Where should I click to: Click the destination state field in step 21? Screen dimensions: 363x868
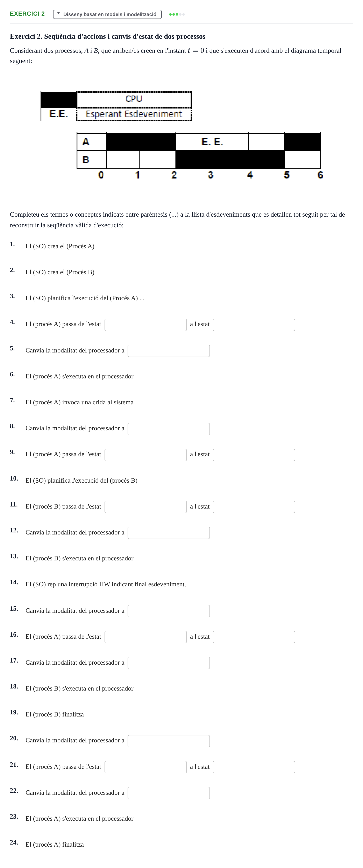254,767
